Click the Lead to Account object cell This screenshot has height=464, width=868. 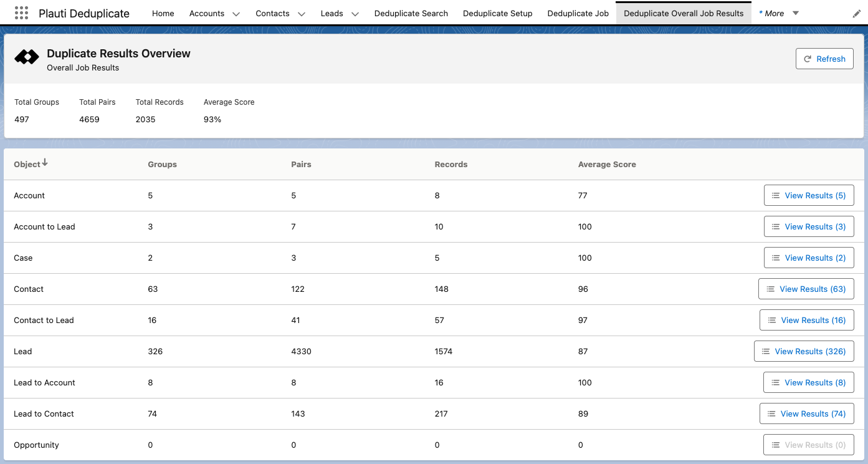(44, 382)
